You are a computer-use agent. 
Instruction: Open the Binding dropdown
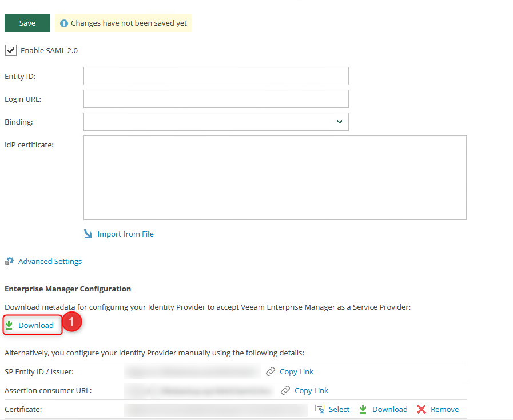[x=216, y=122]
